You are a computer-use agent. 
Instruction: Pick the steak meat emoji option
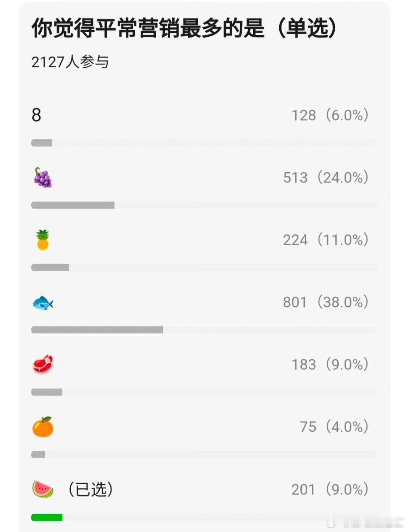point(43,364)
